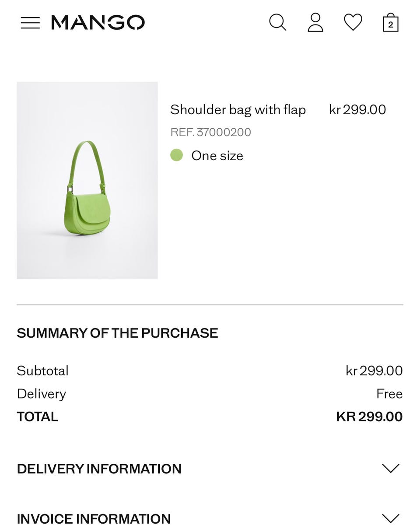Open the 'Shoulder bag with flap' product link
Image resolution: width=420 pixels, height=525 pixels.
tap(238, 109)
